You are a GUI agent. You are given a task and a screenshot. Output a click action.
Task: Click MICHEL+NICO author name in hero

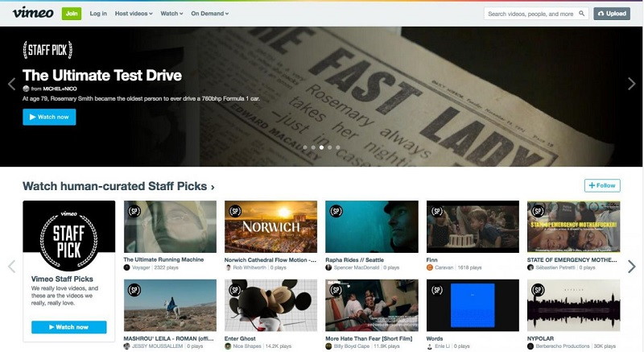pyautogui.click(x=60, y=89)
